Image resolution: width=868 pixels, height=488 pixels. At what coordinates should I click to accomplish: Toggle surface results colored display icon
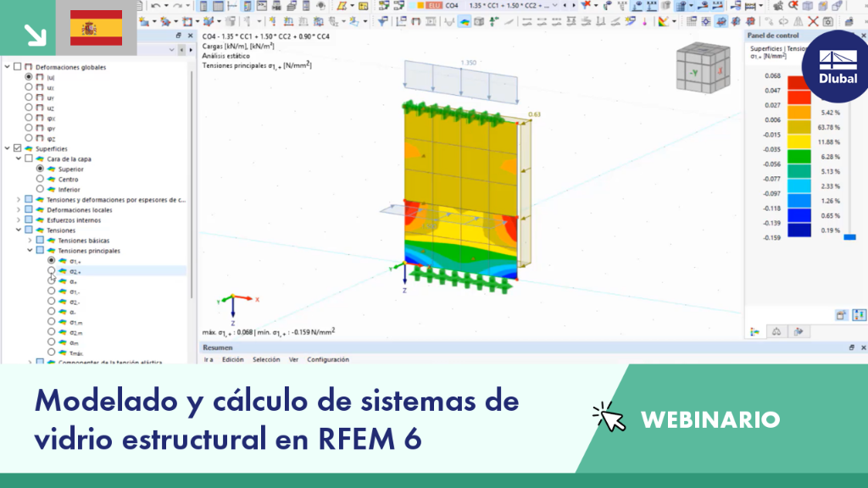click(x=464, y=21)
